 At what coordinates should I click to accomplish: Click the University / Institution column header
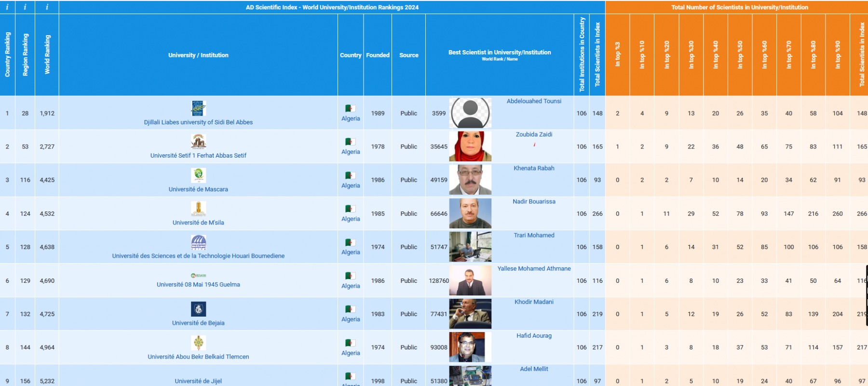click(x=198, y=55)
